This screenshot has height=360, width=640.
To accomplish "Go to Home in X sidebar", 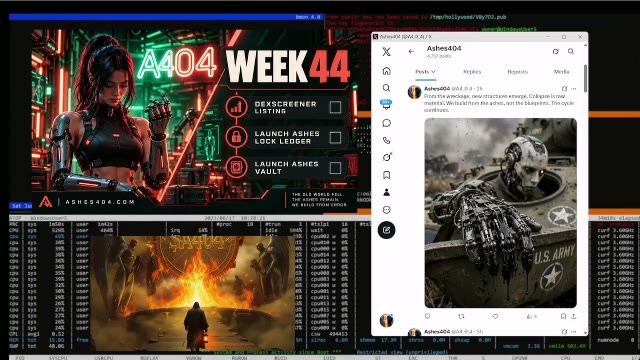I will pos(386,71).
